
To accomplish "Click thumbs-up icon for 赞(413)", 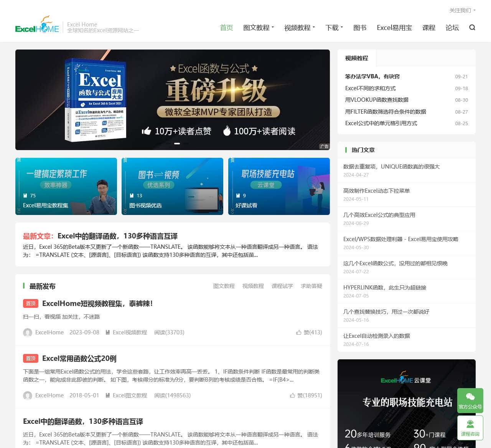I will [299, 332].
